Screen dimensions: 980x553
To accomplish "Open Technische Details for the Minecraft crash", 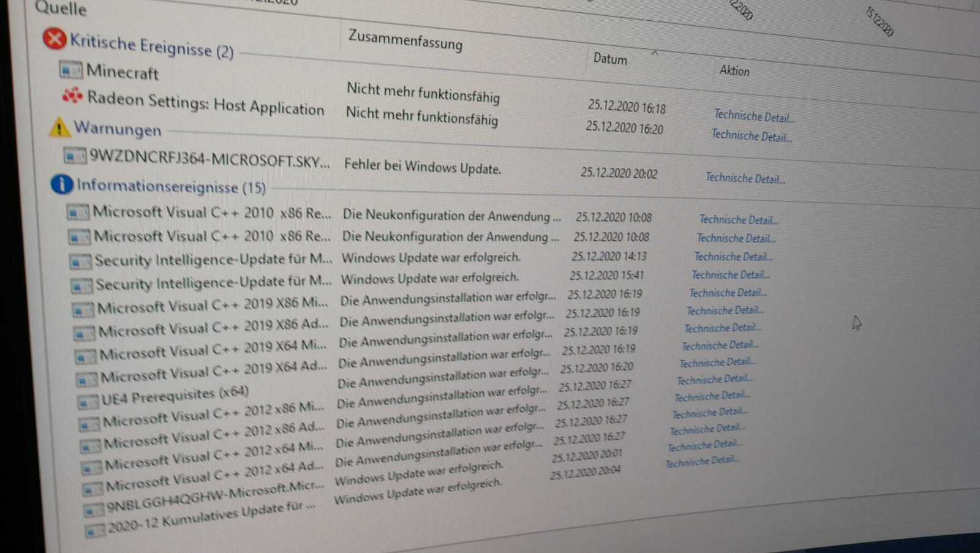I will coord(755,116).
